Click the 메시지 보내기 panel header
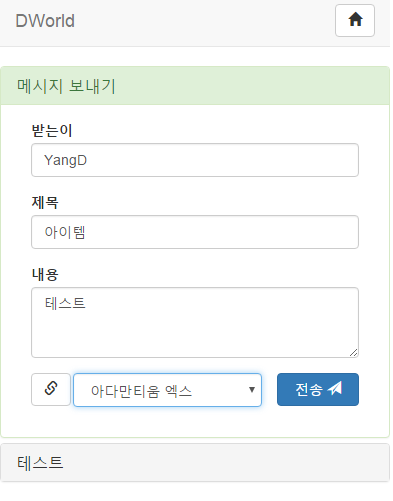 (x=195, y=86)
